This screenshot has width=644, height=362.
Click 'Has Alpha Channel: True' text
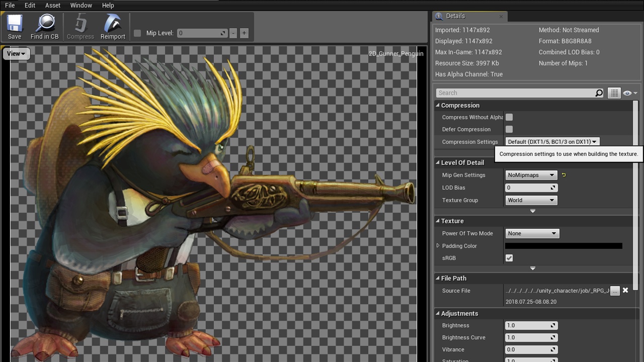(469, 74)
